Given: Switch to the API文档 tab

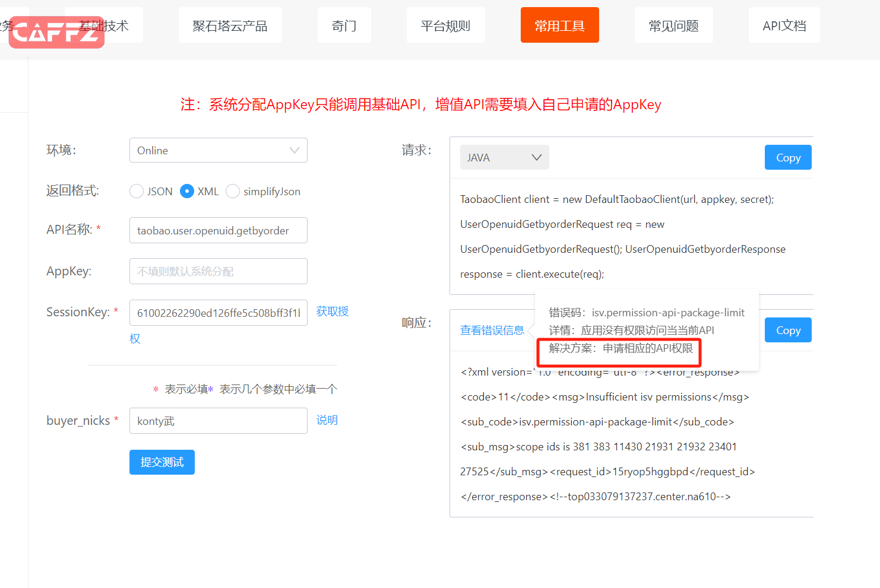Looking at the screenshot, I should pyautogui.click(x=784, y=26).
